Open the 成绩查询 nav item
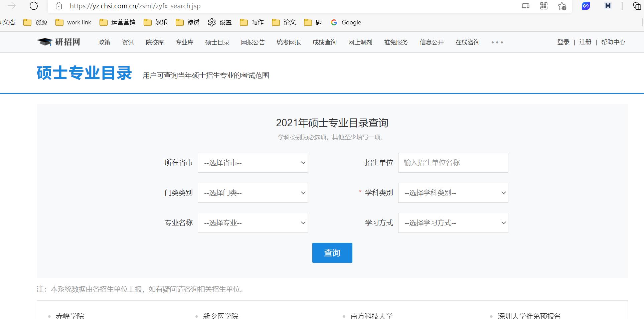644x319 pixels. 324,42
